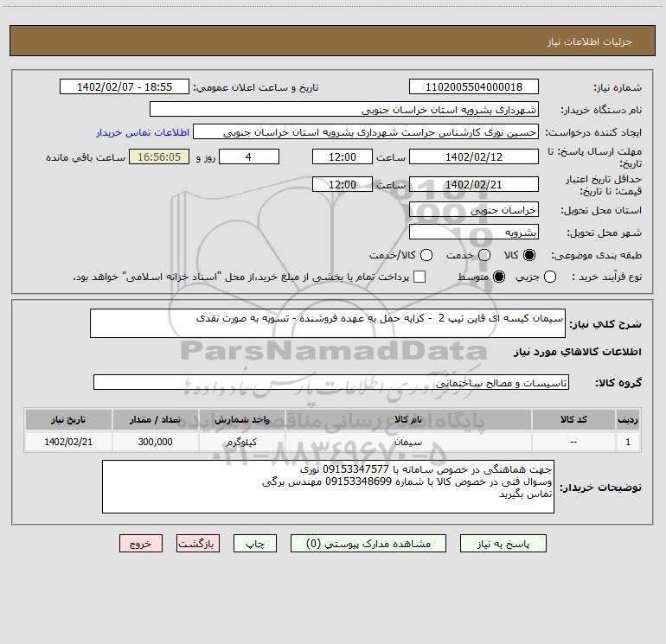Click the buyer organization name field
Image resolution: width=666 pixels, height=644 pixels.
click(x=344, y=110)
